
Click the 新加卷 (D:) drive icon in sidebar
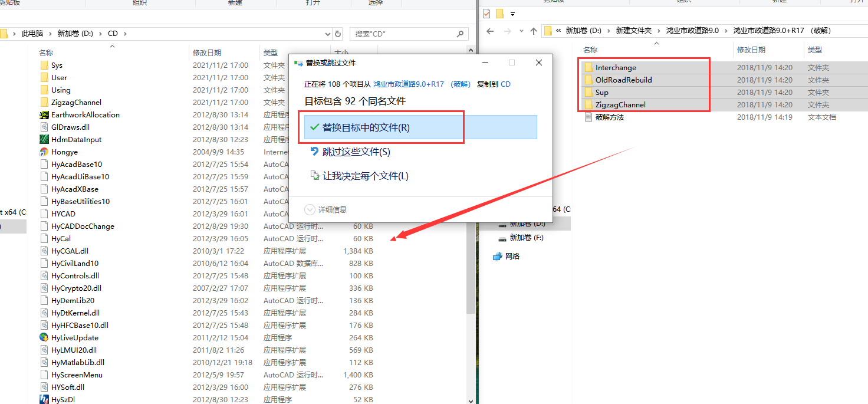[502, 224]
